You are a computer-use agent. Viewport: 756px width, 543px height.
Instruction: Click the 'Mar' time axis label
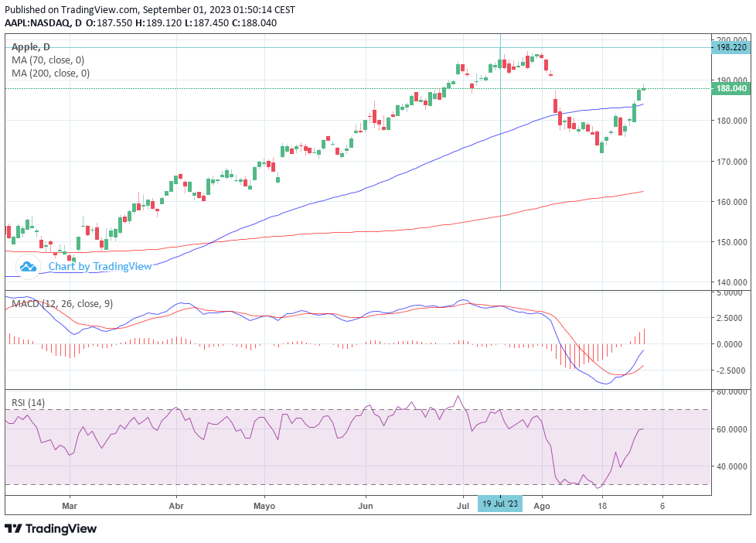click(70, 506)
